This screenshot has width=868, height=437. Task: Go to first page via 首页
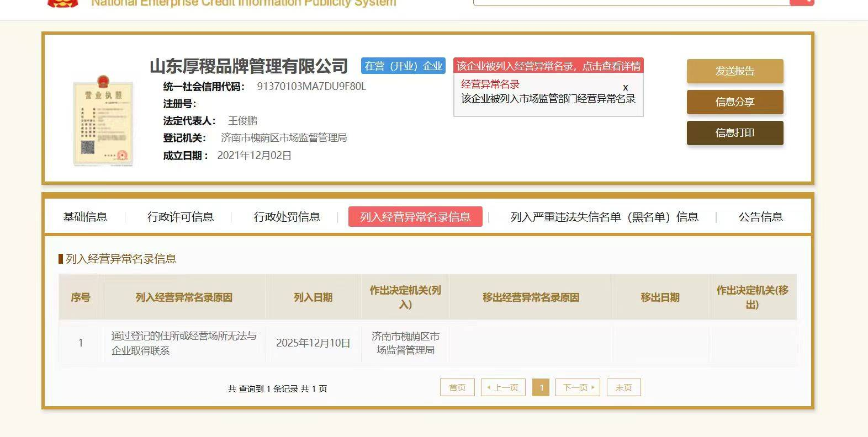click(x=457, y=387)
